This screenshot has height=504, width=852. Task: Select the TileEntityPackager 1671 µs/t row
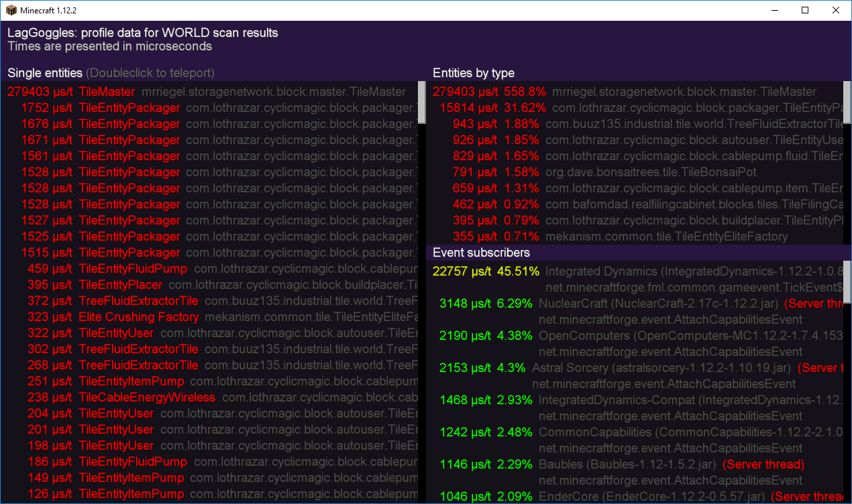(209, 140)
